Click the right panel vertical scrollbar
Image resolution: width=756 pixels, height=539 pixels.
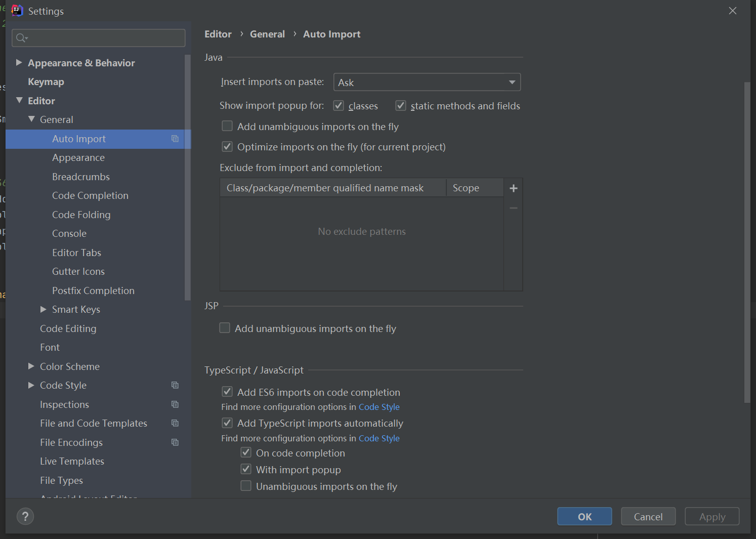tap(747, 242)
